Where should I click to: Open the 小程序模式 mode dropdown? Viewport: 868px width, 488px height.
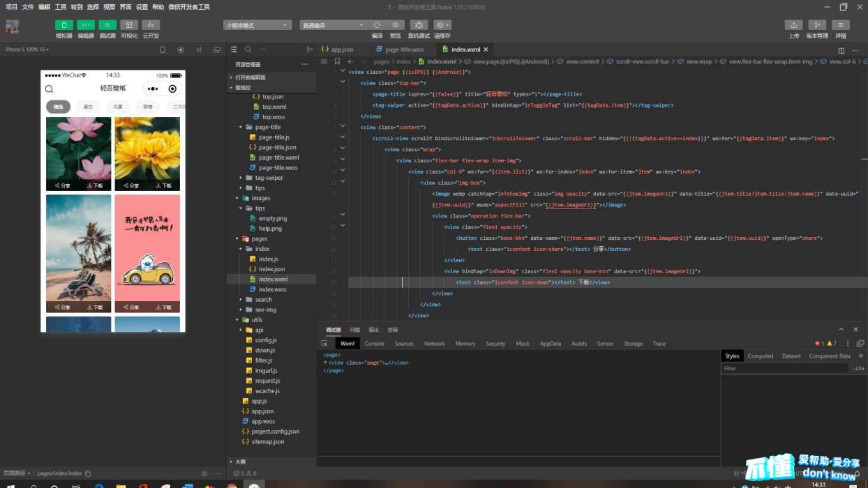[x=257, y=25]
